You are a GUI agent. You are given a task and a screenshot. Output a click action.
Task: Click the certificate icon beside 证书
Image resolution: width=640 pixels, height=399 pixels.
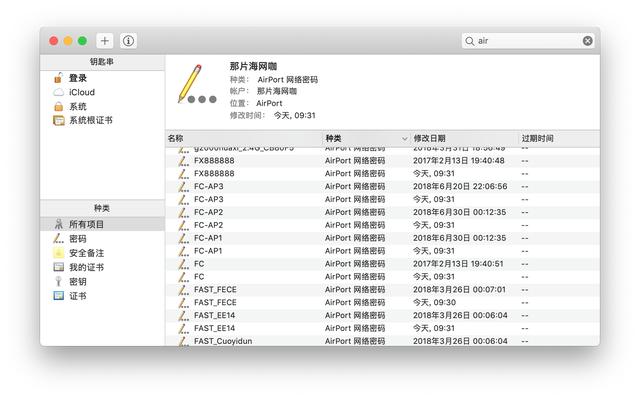pos(59,296)
